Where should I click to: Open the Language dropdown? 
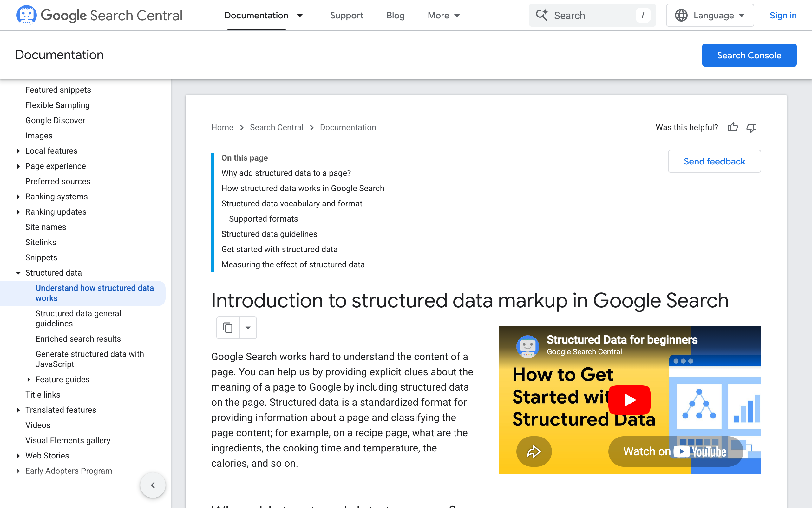tap(710, 15)
